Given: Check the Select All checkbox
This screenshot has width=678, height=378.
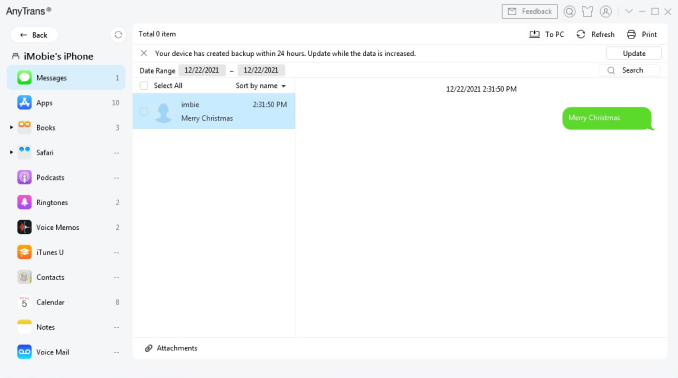Looking at the screenshot, I should point(144,86).
